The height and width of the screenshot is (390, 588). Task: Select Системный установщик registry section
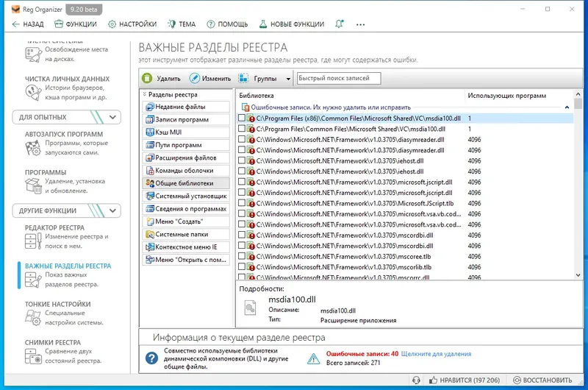[x=187, y=196]
